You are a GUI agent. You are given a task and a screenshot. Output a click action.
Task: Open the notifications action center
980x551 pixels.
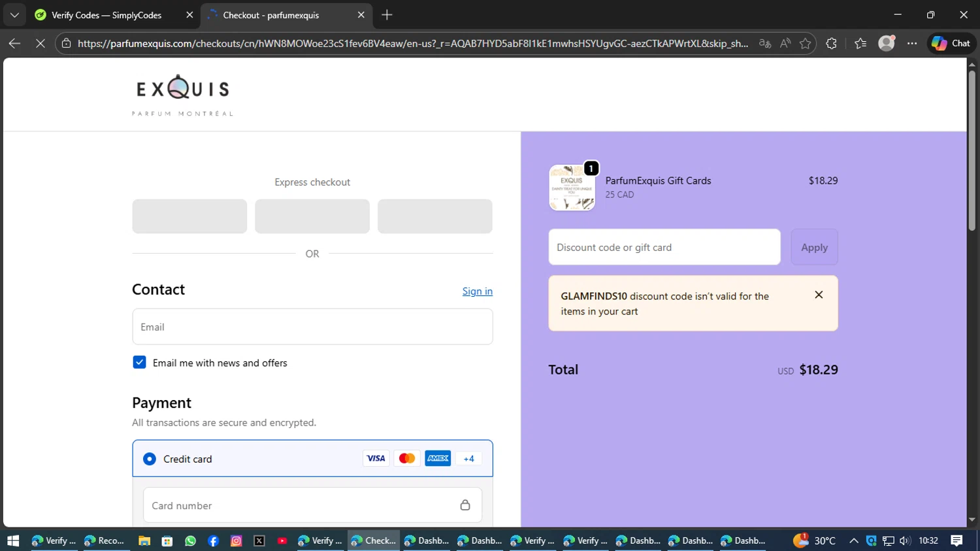956,541
